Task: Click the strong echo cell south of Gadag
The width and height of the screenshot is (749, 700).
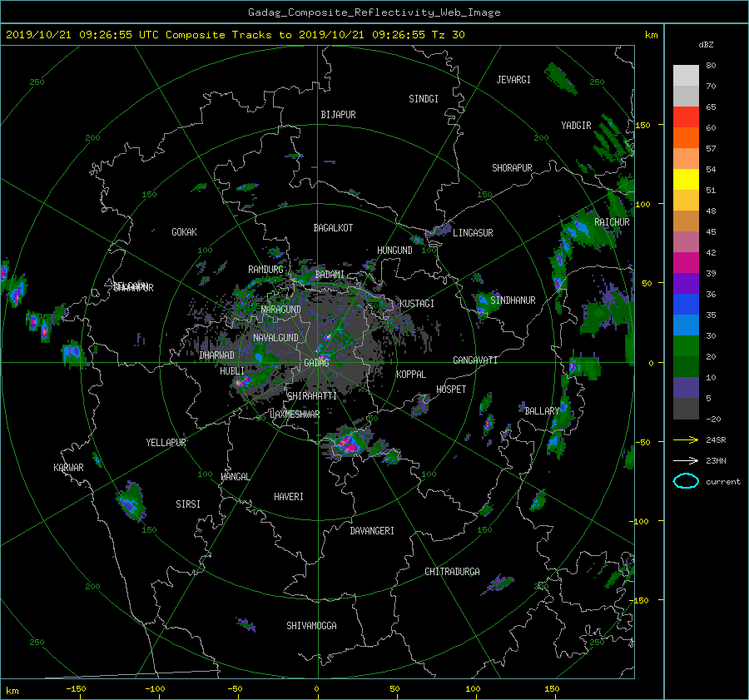Action: click(349, 444)
